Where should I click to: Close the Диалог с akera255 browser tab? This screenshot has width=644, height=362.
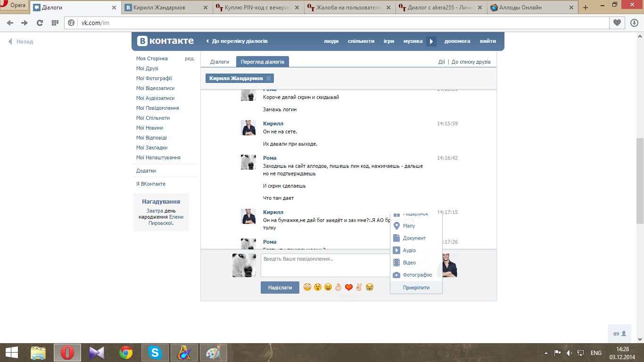[479, 8]
